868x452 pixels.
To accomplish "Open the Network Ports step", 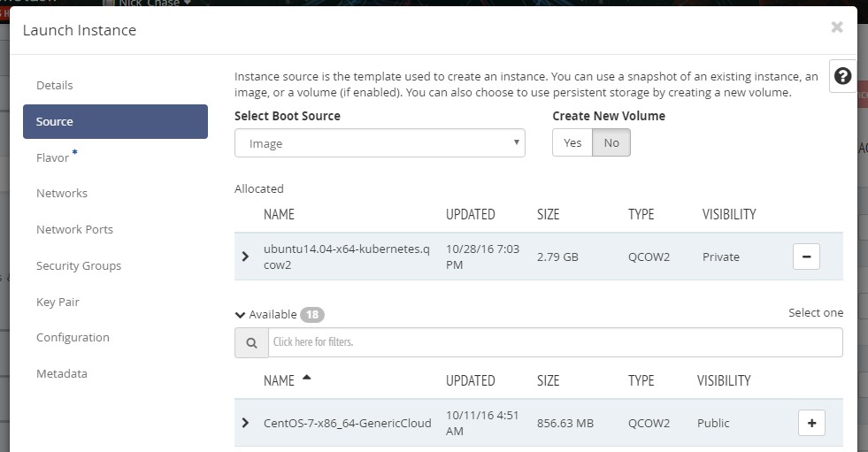I will point(74,230).
